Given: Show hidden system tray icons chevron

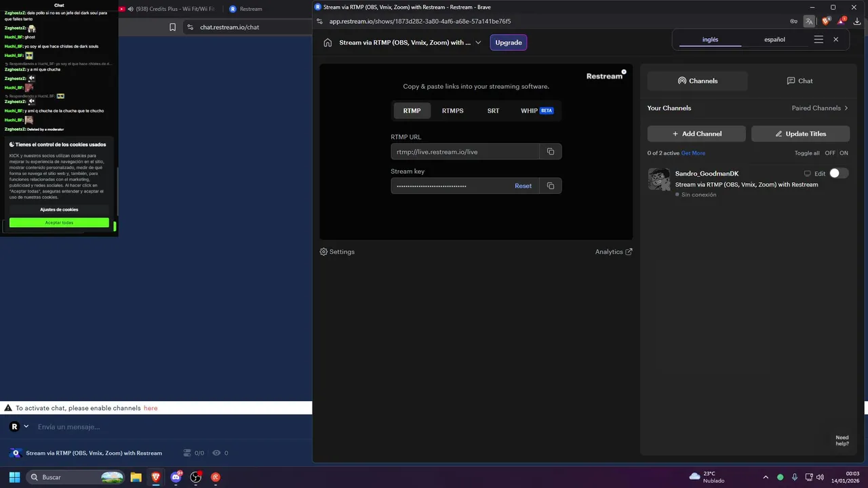Looking at the screenshot, I should [766, 477].
